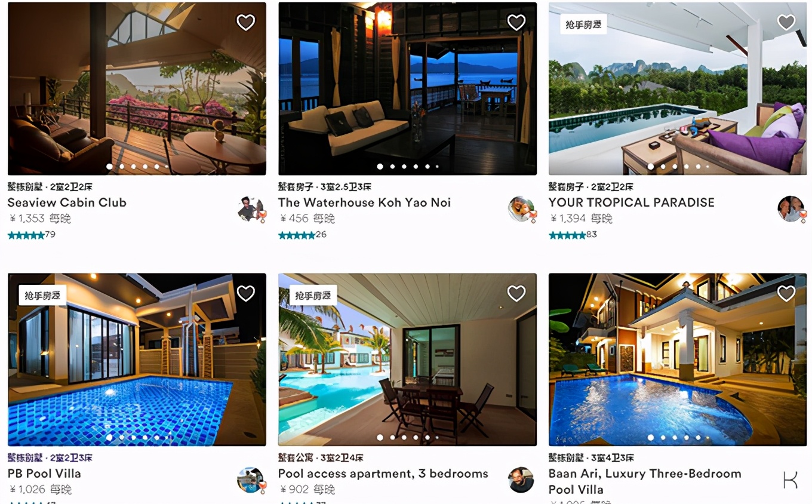The image size is (812, 504).
Task: Open host profile of The Waterhouse listing
Action: point(521,209)
